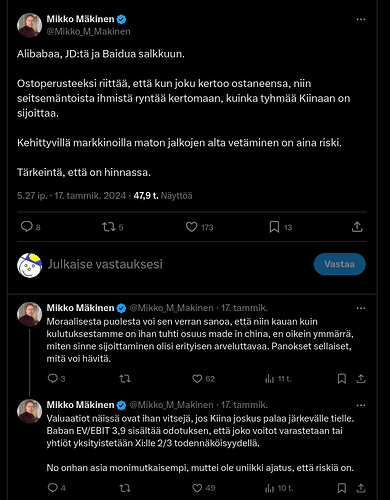Open more options on Moraalisesta puolesta reply

361,308
